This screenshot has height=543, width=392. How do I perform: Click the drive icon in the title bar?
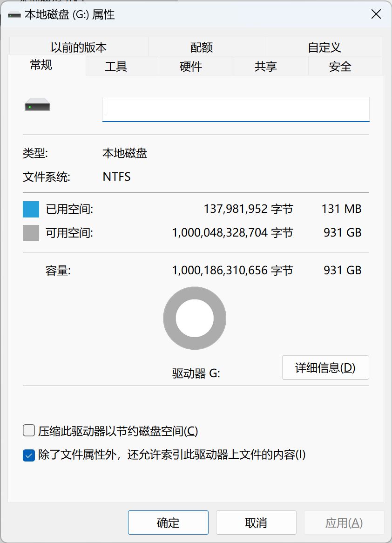(14, 15)
